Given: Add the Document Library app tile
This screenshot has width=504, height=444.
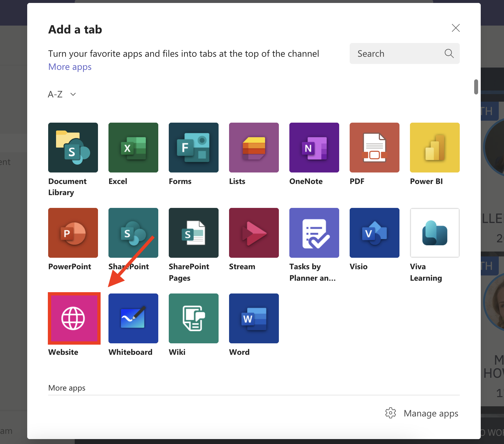Looking at the screenshot, I should coord(73,148).
